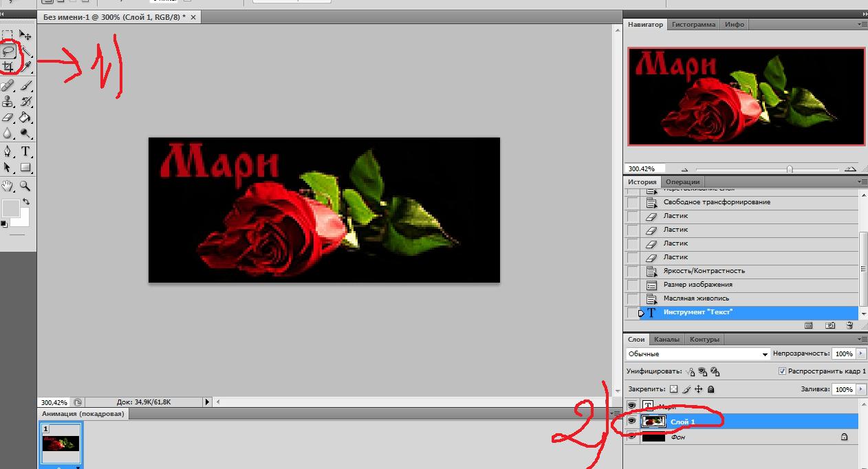
Task: Select the Path Selection tool
Action: (x=8, y=167)
